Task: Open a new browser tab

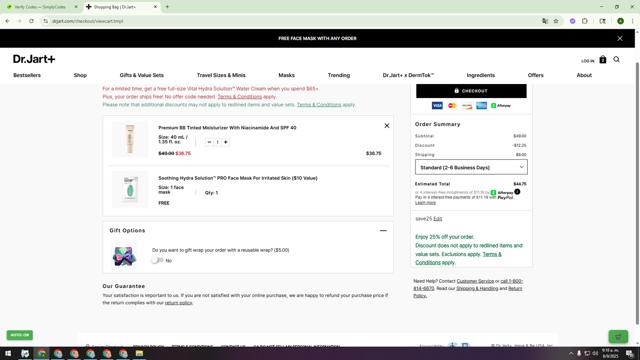Action: pyautogui.click(x=167, y=7)
